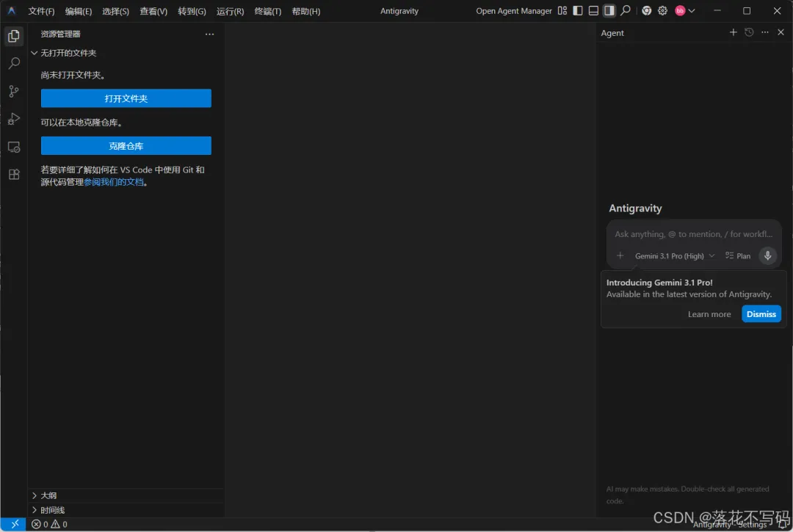793x532 pixels.
Task: Click the pink account avatar
Action: [x=680, y=10]
